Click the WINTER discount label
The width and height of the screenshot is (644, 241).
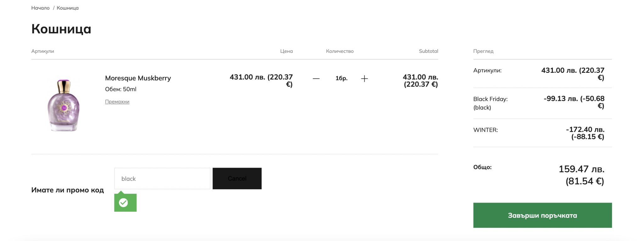click(486, 130)
